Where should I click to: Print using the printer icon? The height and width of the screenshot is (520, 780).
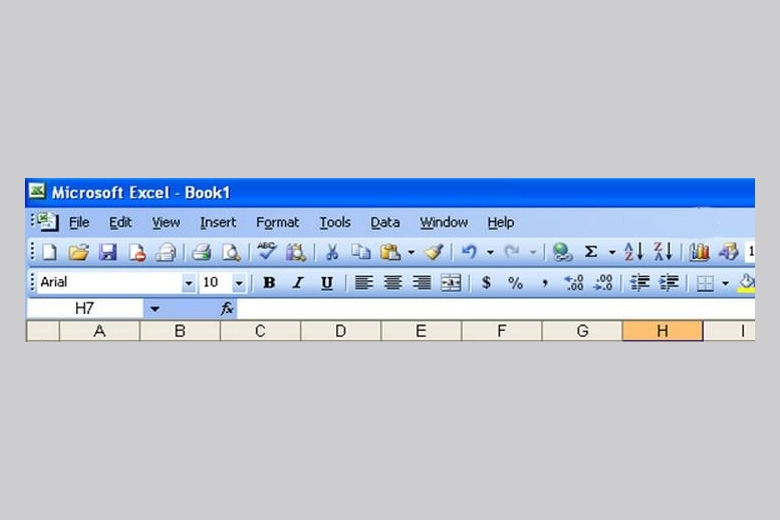(201, 252)
